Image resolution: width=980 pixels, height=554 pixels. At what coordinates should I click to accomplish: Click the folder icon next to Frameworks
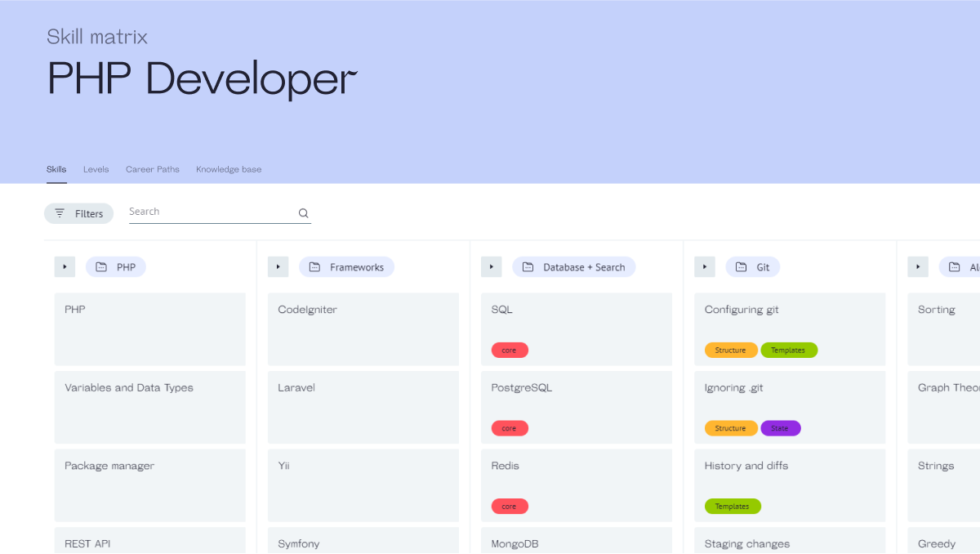coord(314,267)
